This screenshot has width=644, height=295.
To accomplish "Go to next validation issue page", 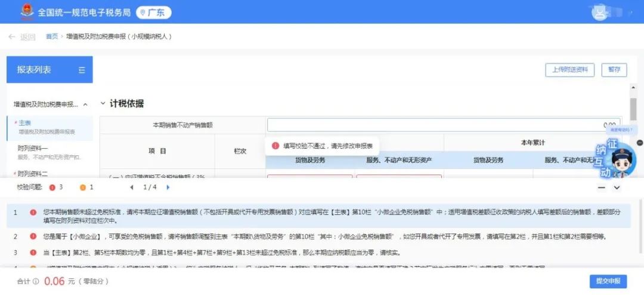I will (x=168, y=188).
